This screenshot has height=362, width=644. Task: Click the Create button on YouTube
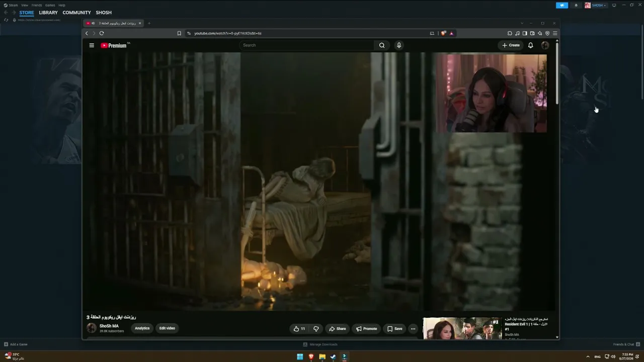511,45
